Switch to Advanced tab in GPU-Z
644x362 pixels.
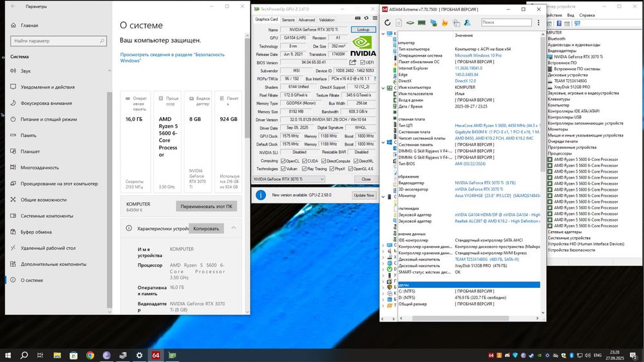(x=307, y=20)
